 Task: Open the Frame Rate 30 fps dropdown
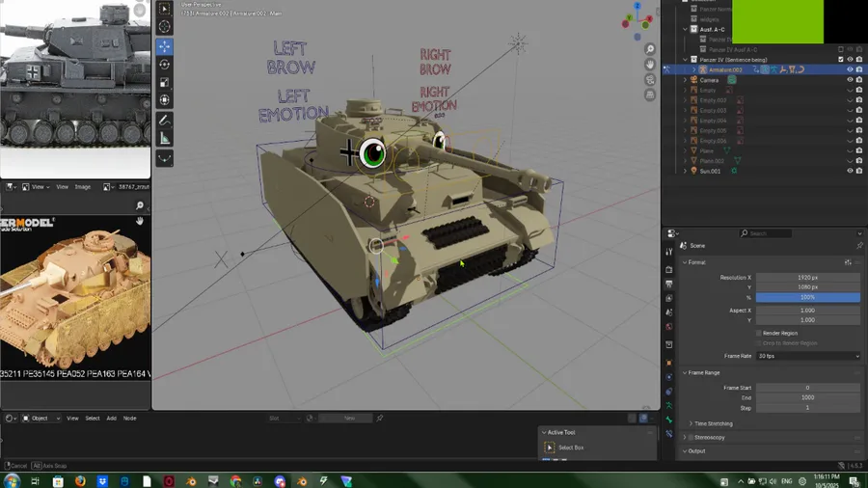click(x=807, y=356)
